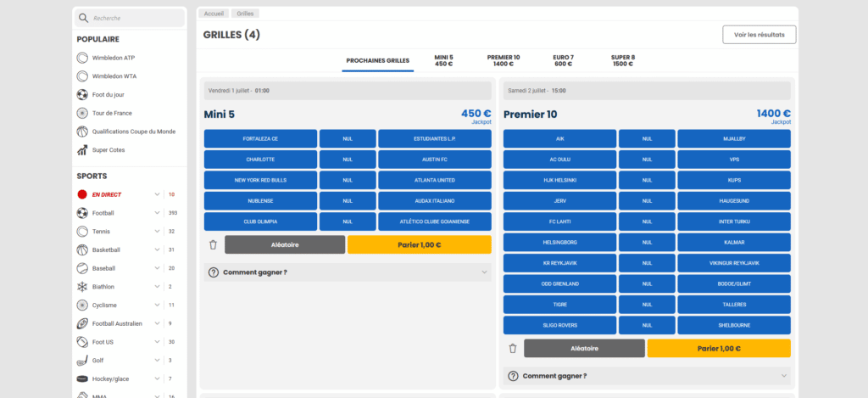Pick AIK to win
Screen dimensions: 868x398
coord(559,138)
